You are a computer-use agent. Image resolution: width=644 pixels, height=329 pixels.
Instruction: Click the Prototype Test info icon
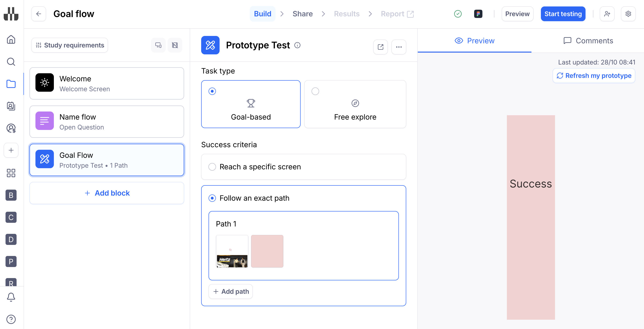297,45
